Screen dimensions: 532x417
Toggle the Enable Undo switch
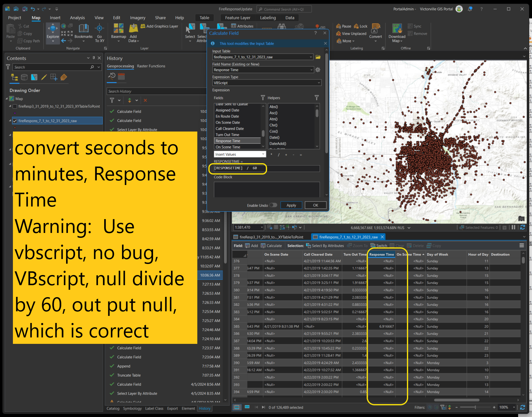click(x=273, y=205)
